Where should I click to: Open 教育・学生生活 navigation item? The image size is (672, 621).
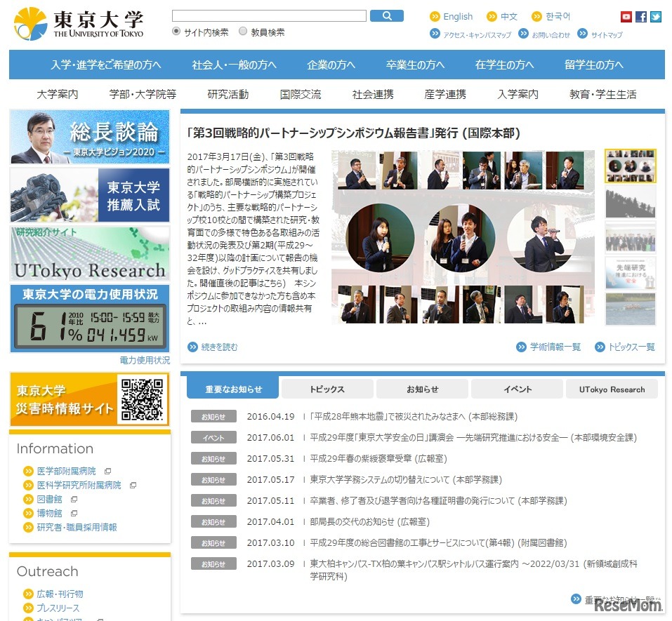tap(602, 94)
